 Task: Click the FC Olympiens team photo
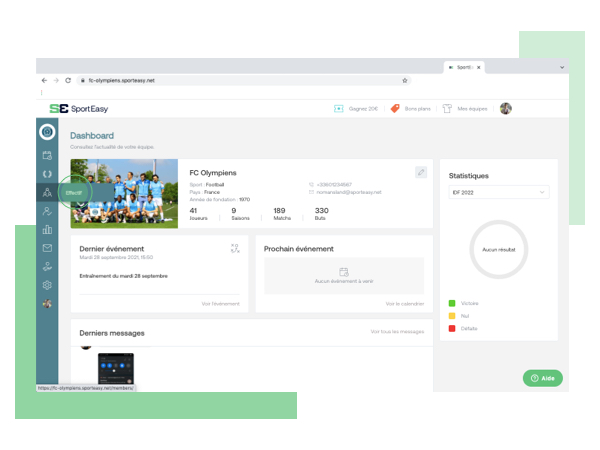(x=124, y=194)
